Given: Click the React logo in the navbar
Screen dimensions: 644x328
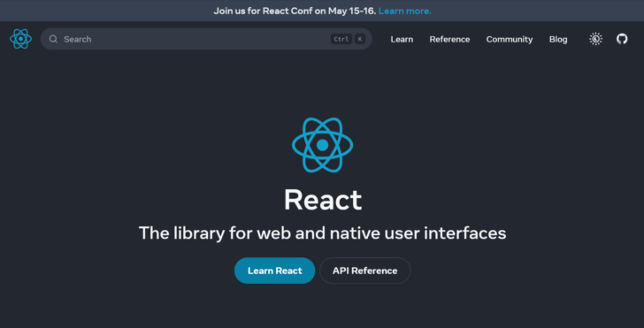Looking at the screenshot, I should click(20, 39).
